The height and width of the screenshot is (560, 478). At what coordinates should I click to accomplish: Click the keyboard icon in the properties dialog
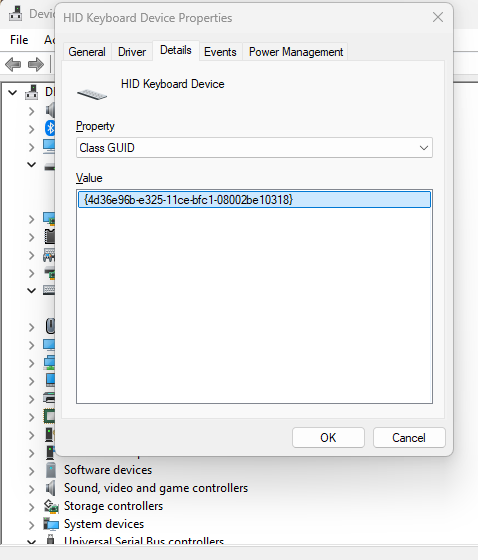92,94
